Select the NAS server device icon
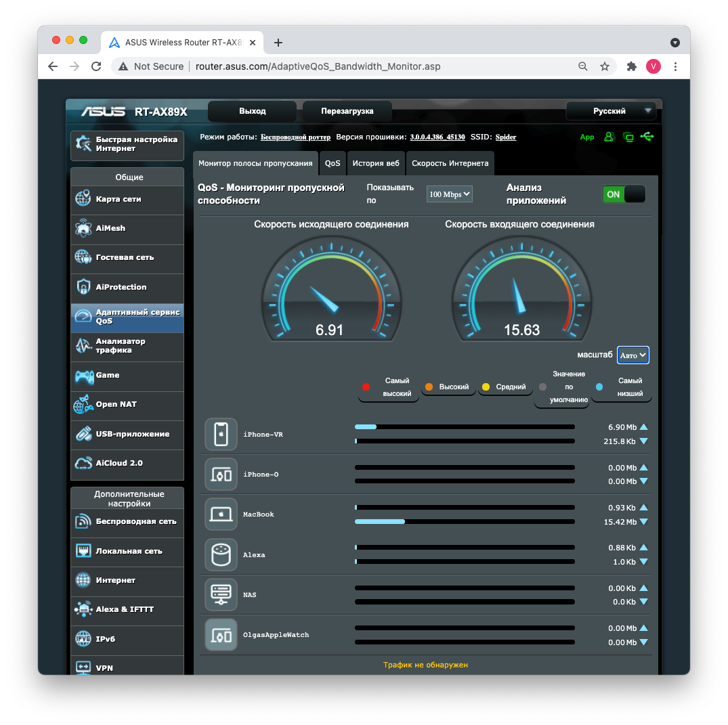 pyautogui.click(x=221, y=594)
